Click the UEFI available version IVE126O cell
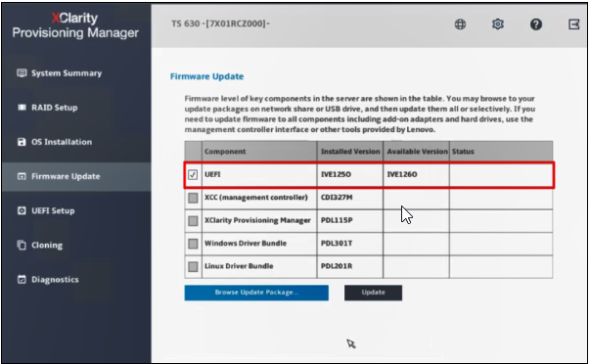590x364 pixels. 416,174
